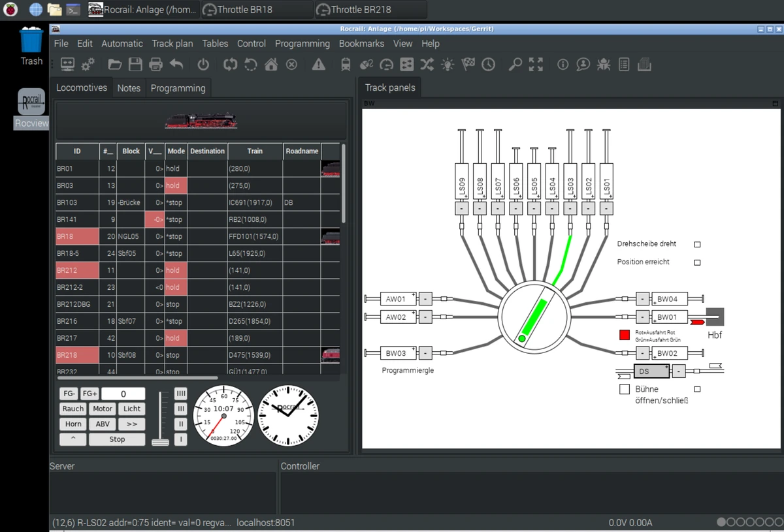The height and width of the screenshot is (532, 784).
Task: Click the print toolbar icon
Action: coord(155,65)
